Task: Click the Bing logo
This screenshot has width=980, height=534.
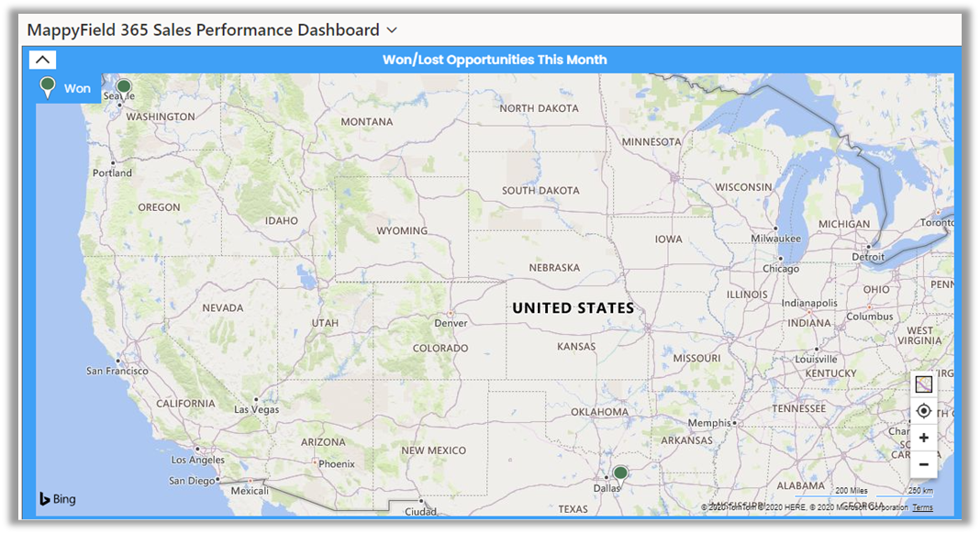Action: tap(58, 499)
